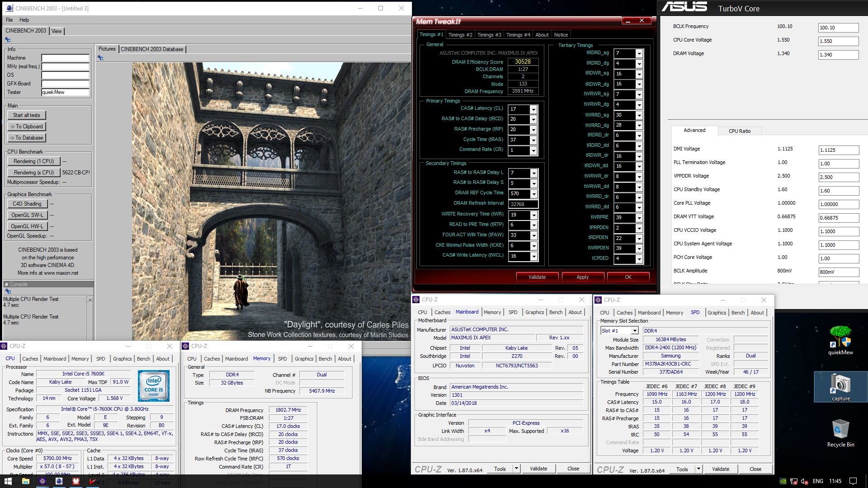Viewport: 868px width, 488px height.
Task: Open the Windows Start menu
Action: pyautogui.click(x=8, y=481)
